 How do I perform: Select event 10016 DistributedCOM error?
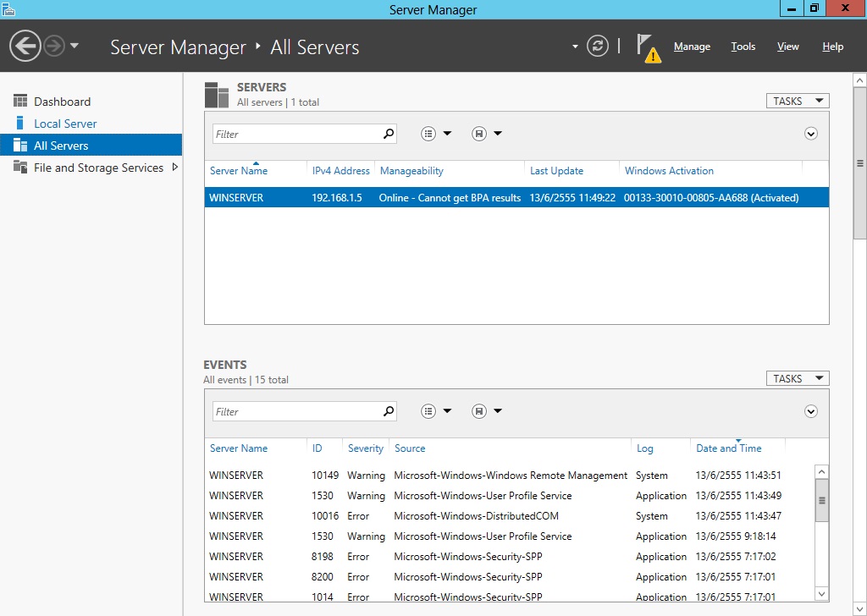point(509,516)
